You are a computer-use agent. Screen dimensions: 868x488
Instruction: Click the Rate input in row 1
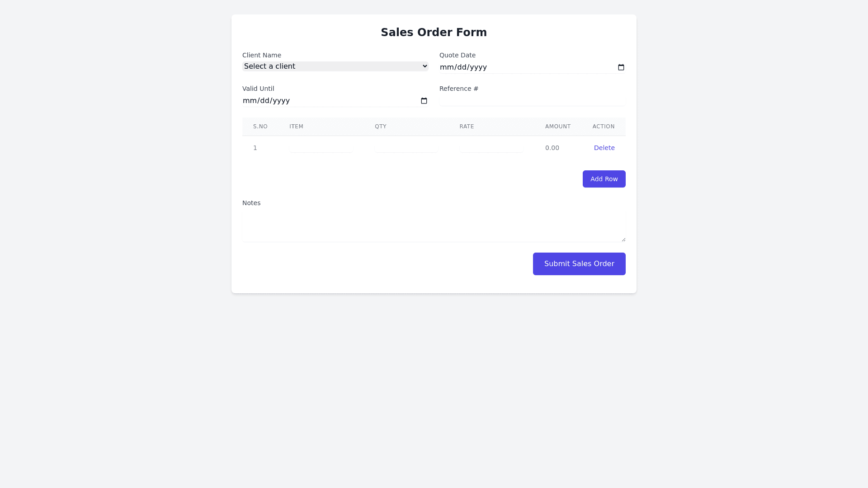[491, 148]
